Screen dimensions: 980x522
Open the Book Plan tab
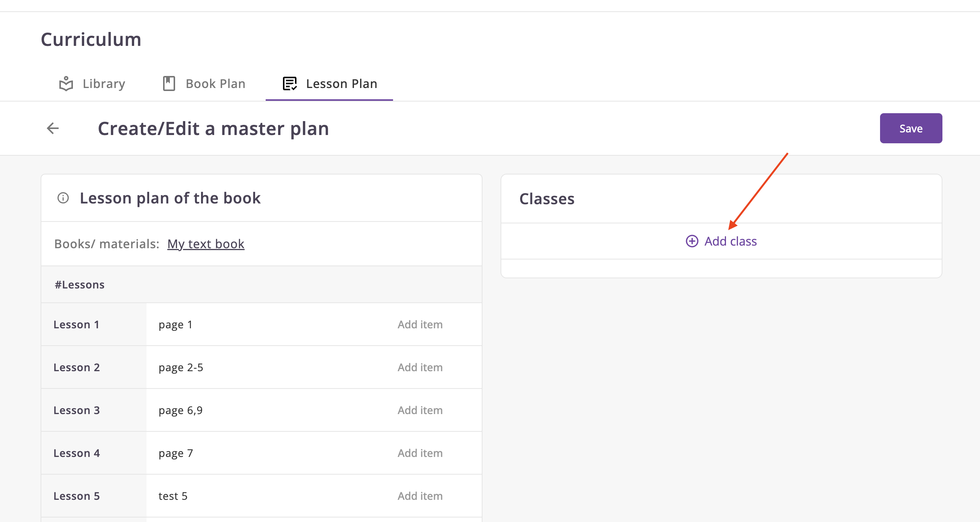pyautogui.click(x=215, y=84)
